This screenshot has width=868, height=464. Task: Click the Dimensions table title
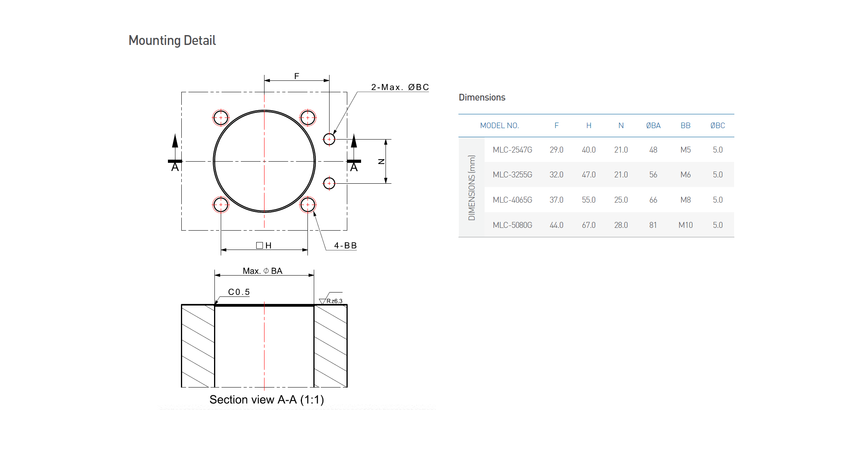[x=482, y=97]
